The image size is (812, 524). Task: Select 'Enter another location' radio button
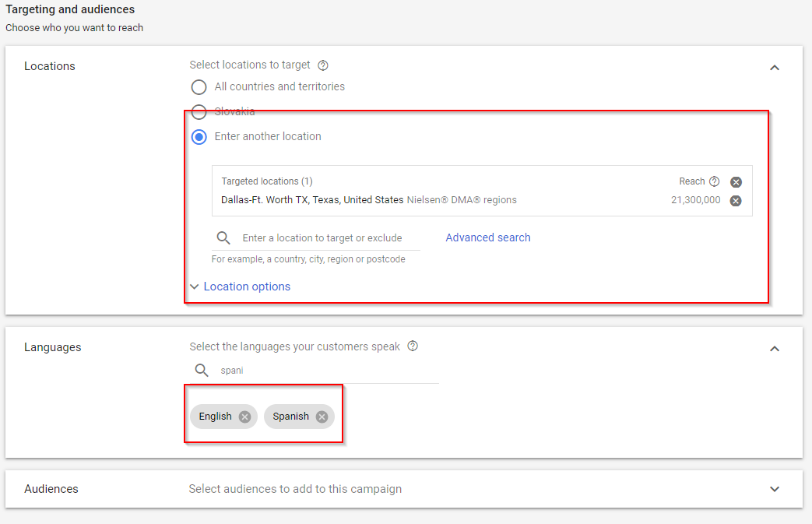(x=199, y=136)
